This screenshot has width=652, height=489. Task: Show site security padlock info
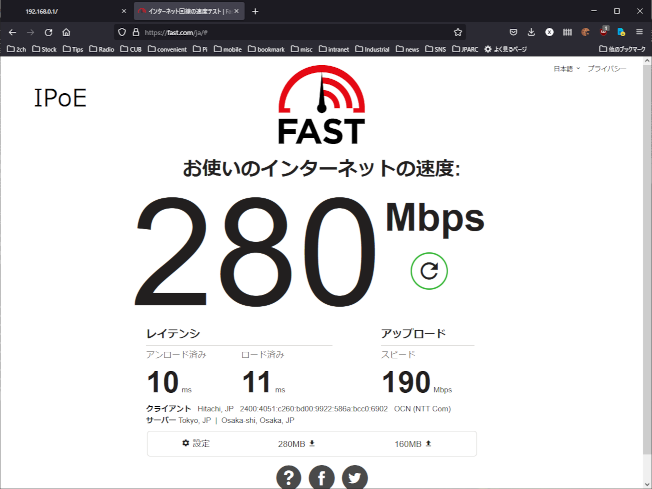[x=136, y=32]
